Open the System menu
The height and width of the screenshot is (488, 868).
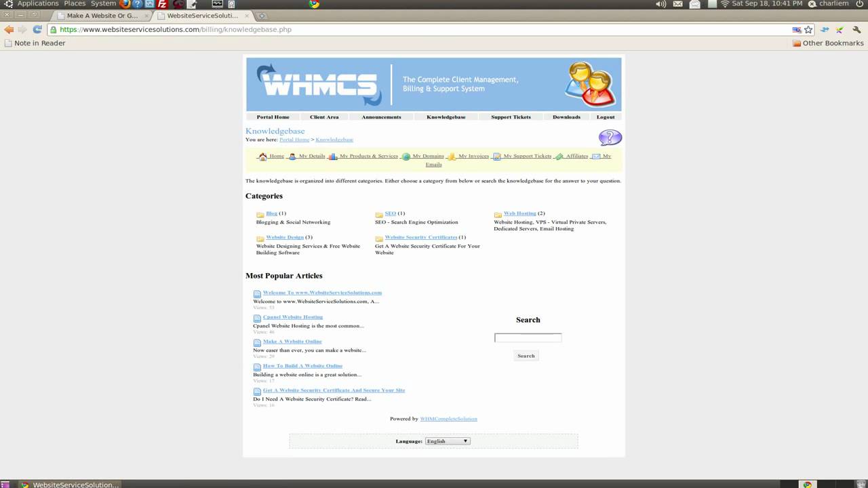coord(103,4)
